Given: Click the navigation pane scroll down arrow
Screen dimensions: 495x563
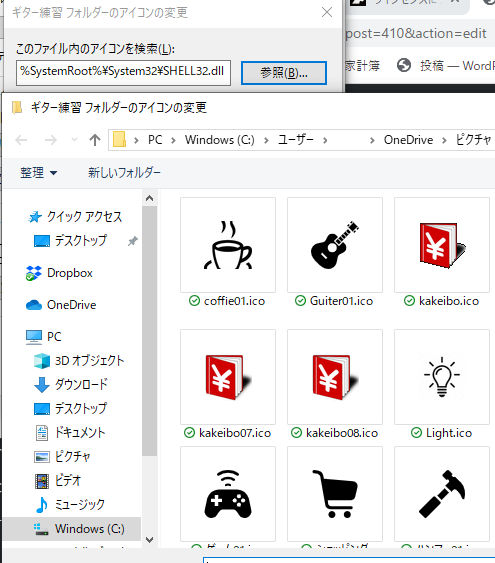Looking at the screenshot, I should tap(150, 539).
